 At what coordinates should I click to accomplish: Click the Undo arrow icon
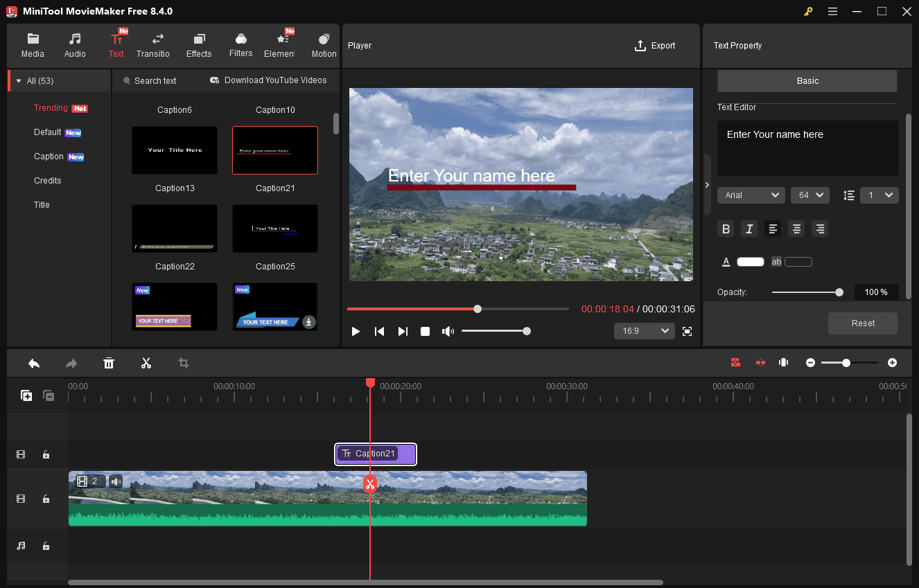(x=34, y=362)
